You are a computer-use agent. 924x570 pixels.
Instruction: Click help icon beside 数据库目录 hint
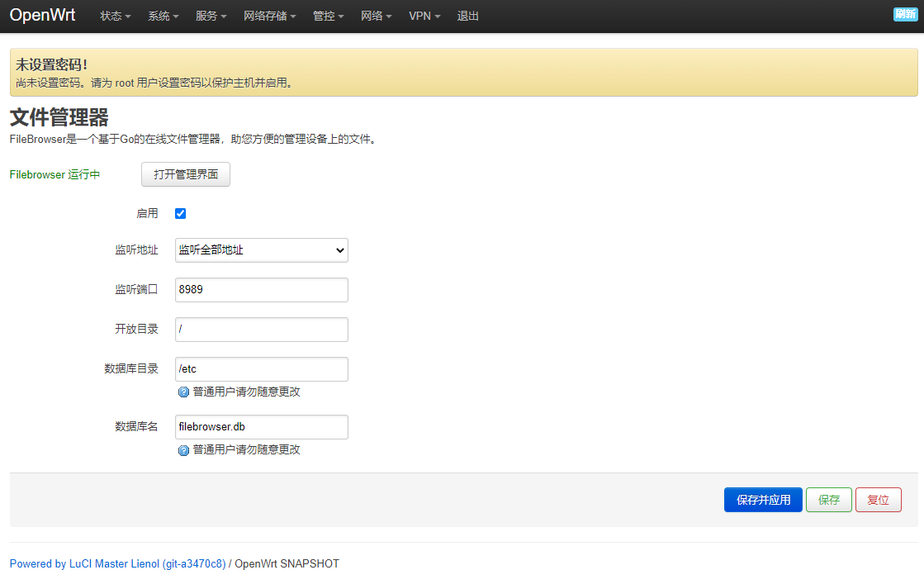182,392
